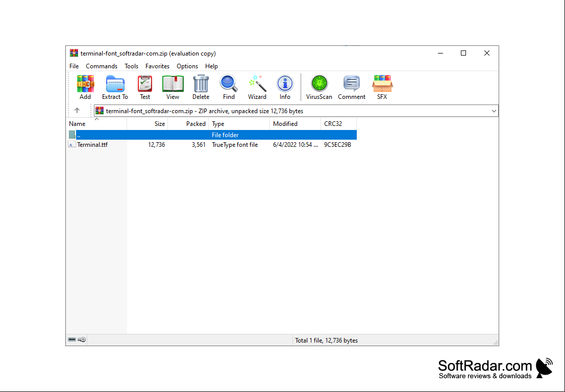Click the key password status icon
Viewport: 565px width, 392px height.
point(82,340)
